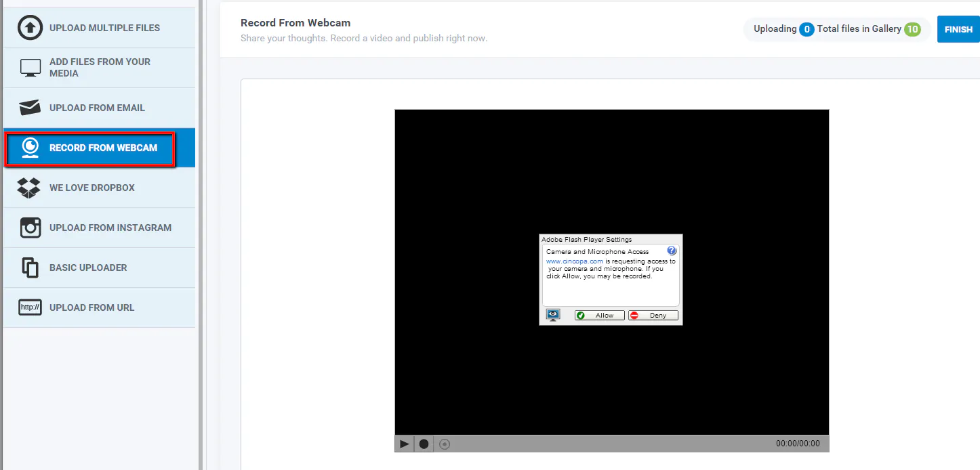Click the envelope icon for email upload
This screenshot has height=470, width=980.
[30, 108]
